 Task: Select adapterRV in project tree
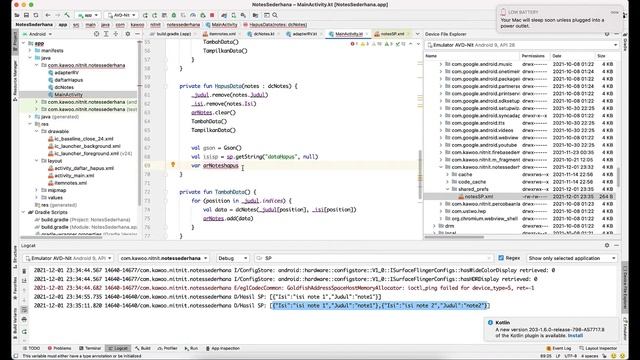coord(66,73)
